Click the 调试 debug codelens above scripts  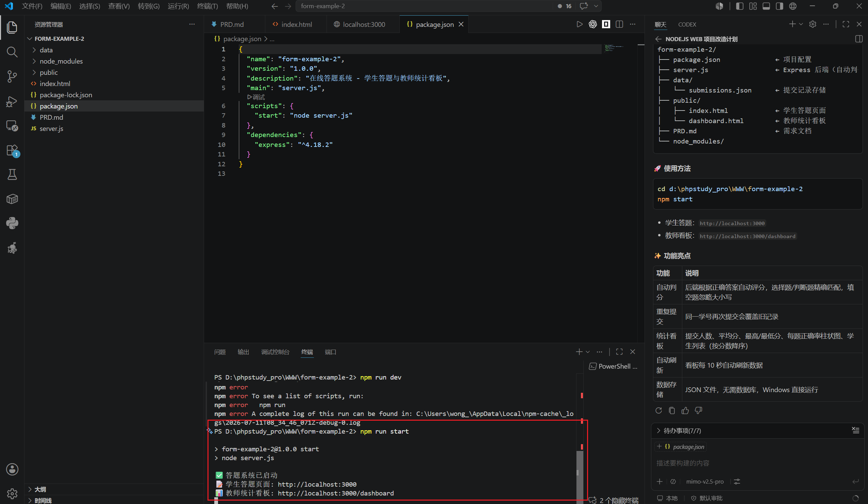(x=256, y=97)
